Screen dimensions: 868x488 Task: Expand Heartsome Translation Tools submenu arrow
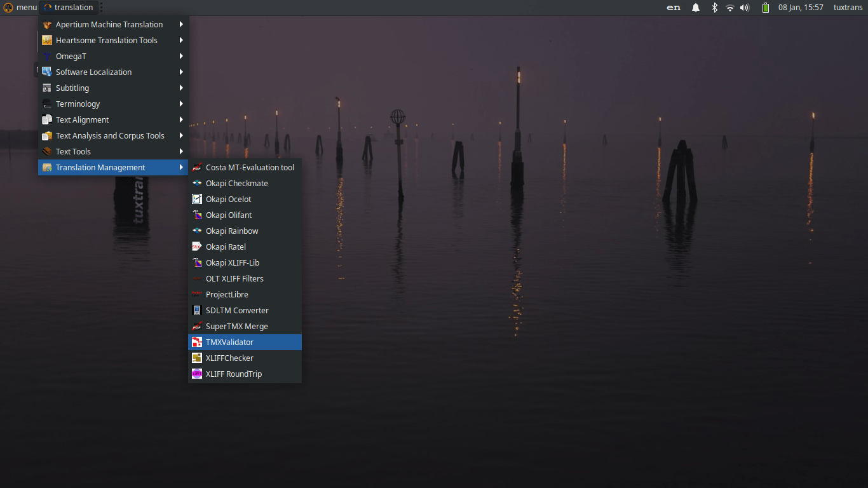coord(181,41)
